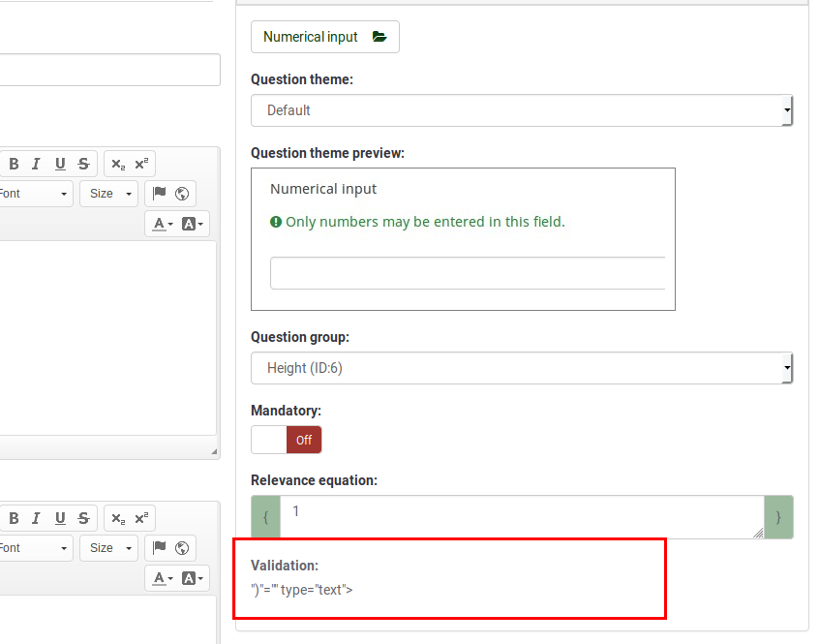Click the globe icon in the lower toolbar
This screenshot has height=644, width=819.
(181, 548)
